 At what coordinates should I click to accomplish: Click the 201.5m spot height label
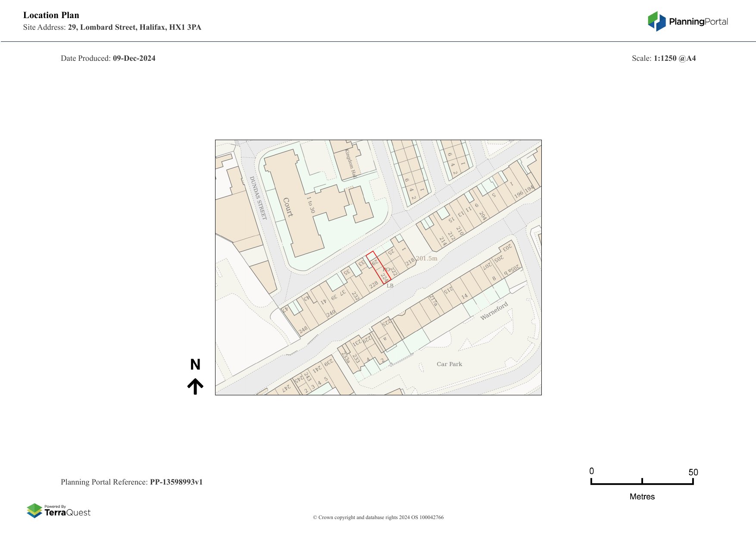pos(426,258)
